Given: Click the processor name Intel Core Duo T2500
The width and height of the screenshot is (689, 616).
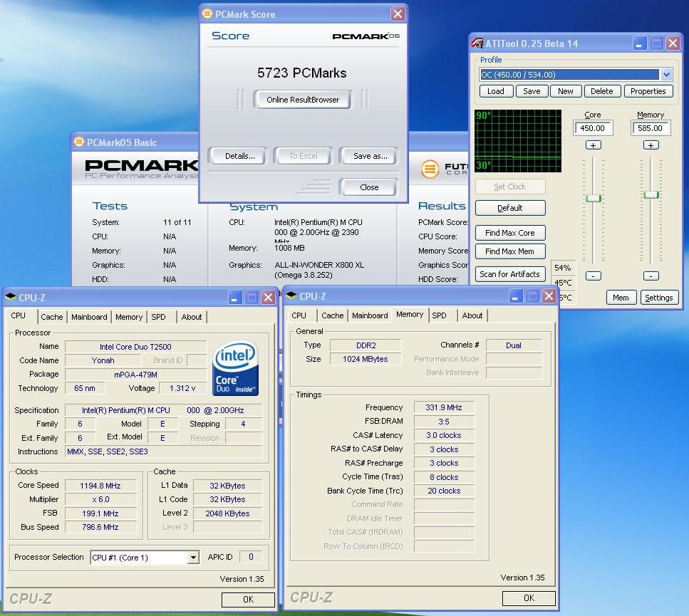Looking at the screenshot, I should [x=135, y=347].
